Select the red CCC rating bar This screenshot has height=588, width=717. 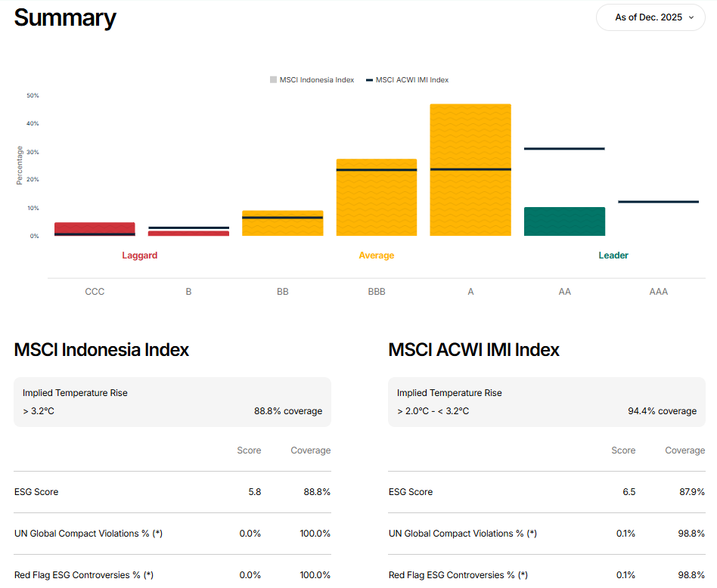95,227
